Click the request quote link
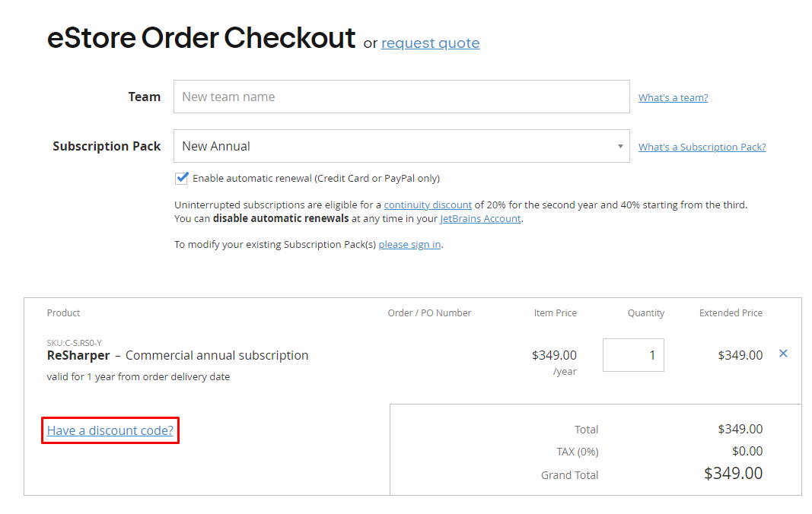Screen dimensions: 812x514 pos(430,43)
